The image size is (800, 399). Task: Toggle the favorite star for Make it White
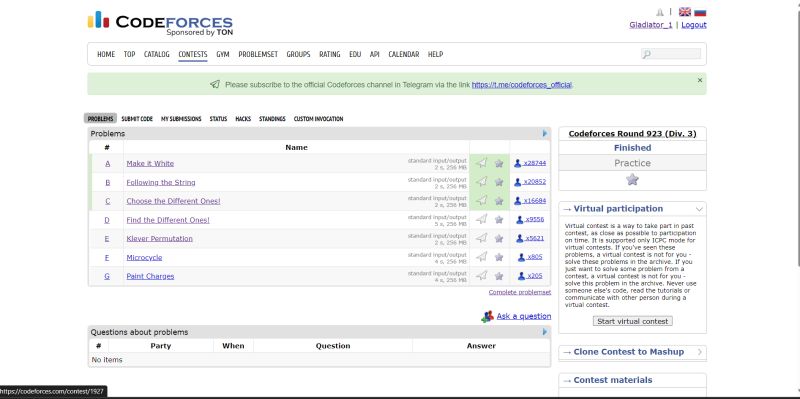499,163
